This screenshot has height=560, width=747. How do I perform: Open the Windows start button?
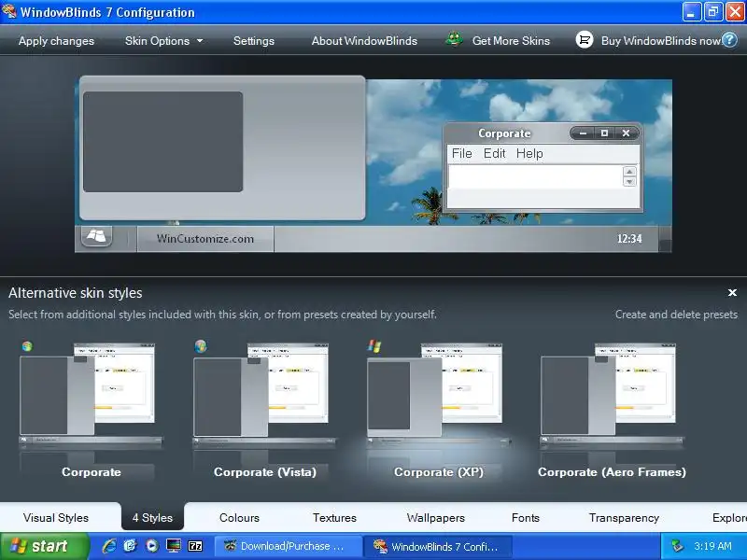point(45,546)
